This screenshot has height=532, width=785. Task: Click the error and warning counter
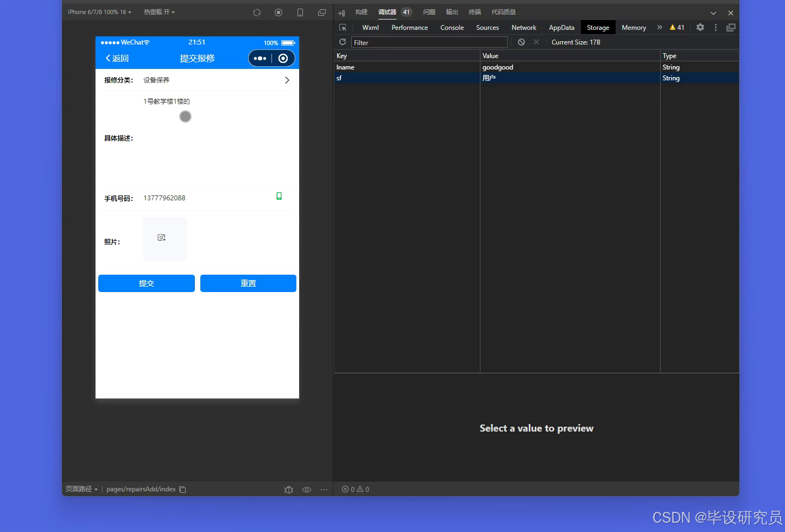[x=356, y=490]
